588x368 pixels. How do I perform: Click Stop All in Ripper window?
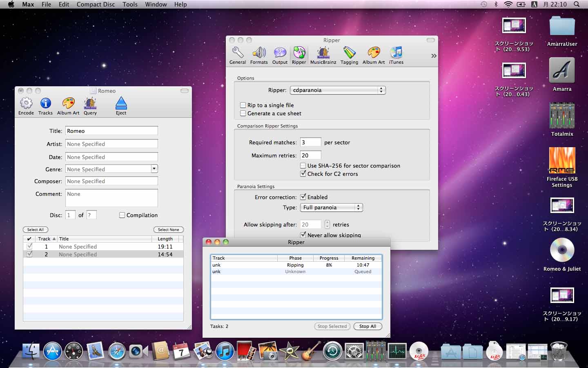pos(367,326)
